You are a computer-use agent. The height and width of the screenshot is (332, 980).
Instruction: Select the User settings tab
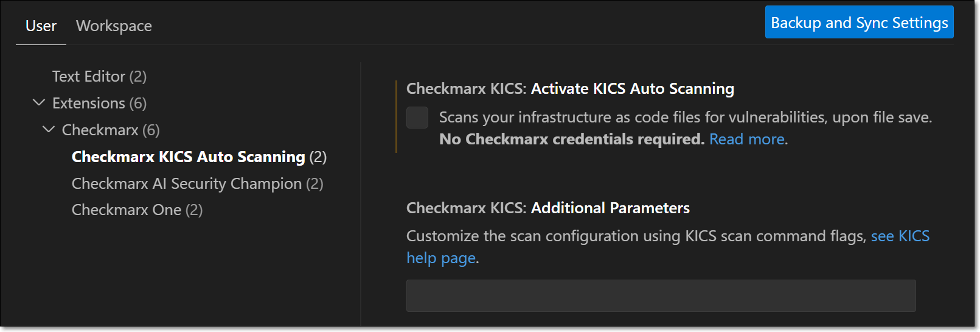pyautogui.click(x=41, y=26)
